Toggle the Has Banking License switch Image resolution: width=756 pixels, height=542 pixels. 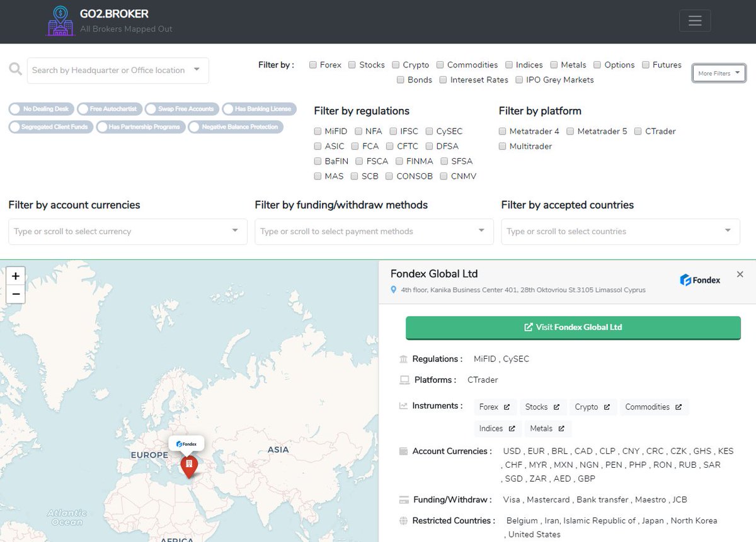(x=259, y=109)
